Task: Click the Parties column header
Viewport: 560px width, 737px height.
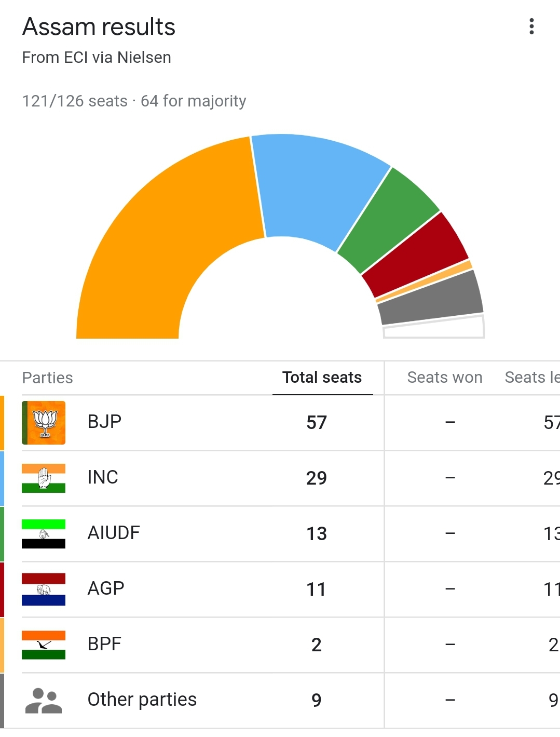Action: coord(47,378)
